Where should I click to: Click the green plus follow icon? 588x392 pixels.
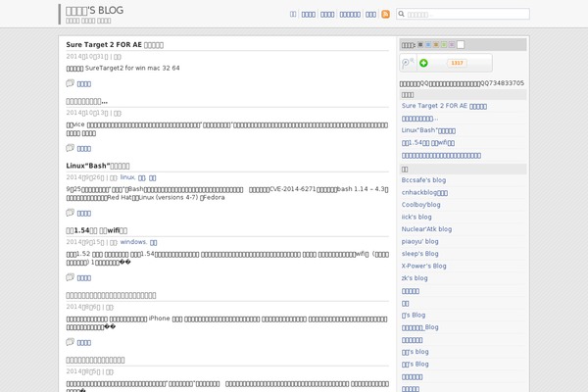[423, 63]
